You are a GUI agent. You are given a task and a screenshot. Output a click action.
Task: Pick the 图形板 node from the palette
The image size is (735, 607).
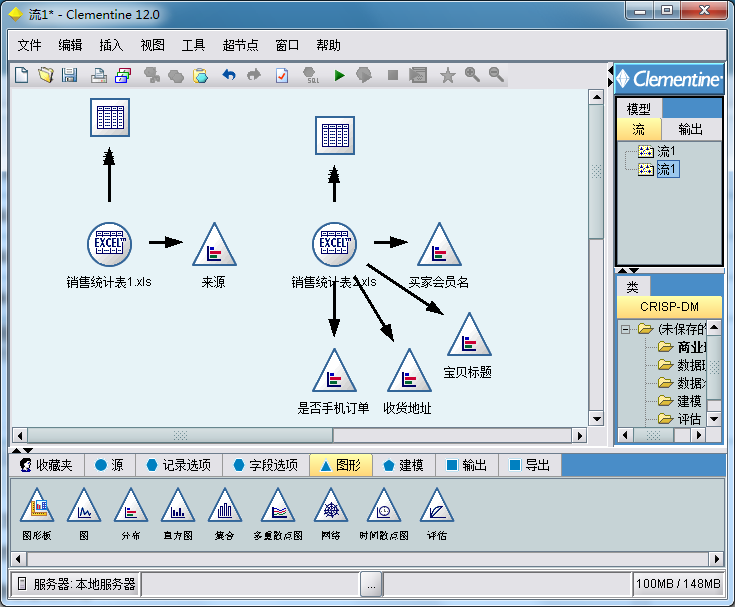(37, 506)
